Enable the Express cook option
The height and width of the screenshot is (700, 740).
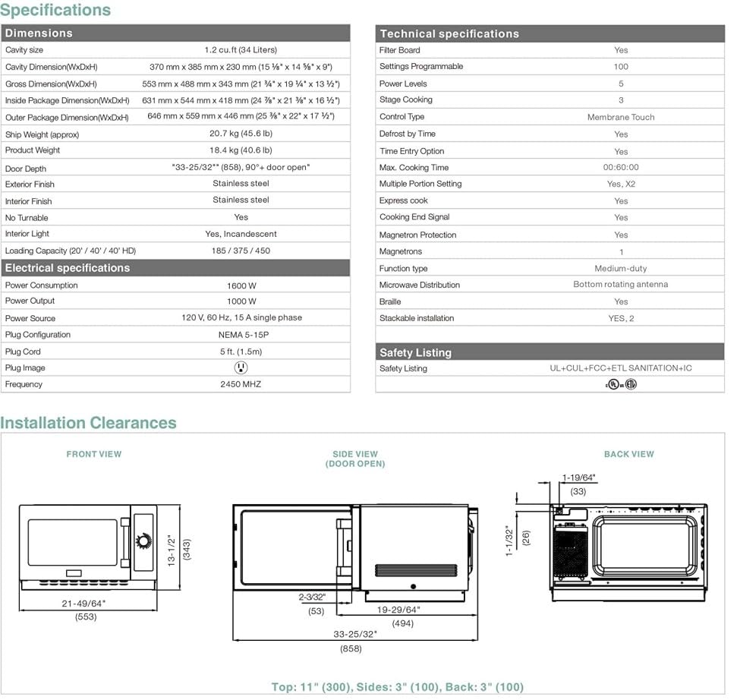click(x=621, y=200)
